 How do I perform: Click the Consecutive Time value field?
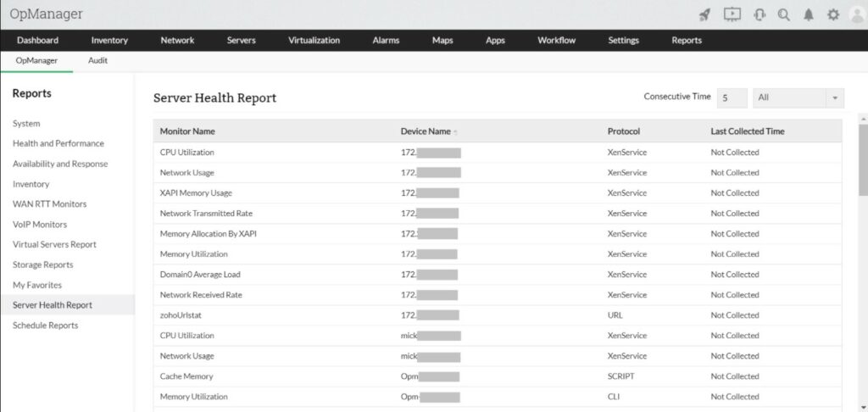click(732, 97)
